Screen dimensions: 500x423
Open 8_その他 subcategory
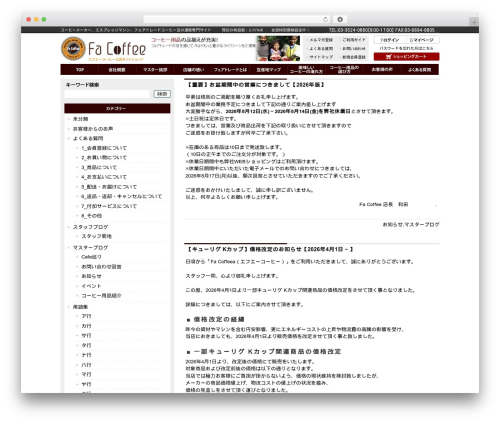[x=92, y=216]
